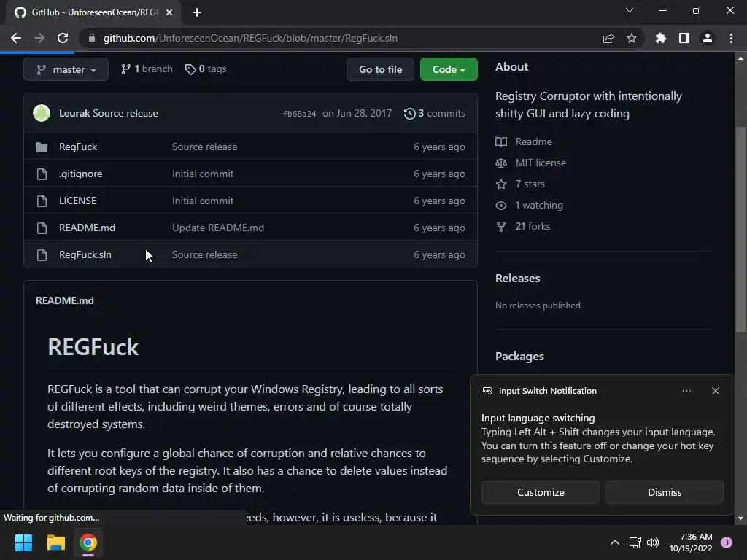Show hidden system tray icons

point(615,542)
